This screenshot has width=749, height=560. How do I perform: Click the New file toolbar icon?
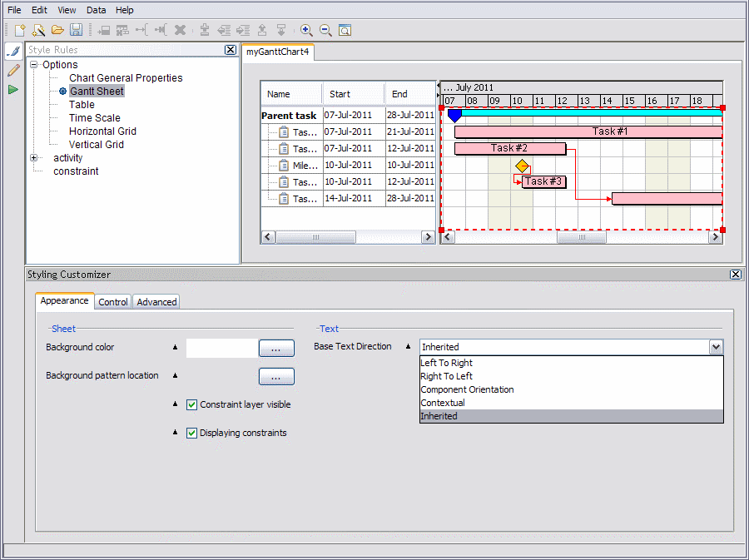(x=20, y=30)
